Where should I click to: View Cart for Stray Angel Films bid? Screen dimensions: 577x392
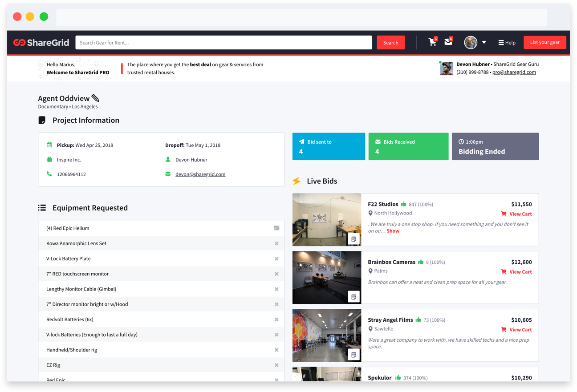tap(516, 330)
